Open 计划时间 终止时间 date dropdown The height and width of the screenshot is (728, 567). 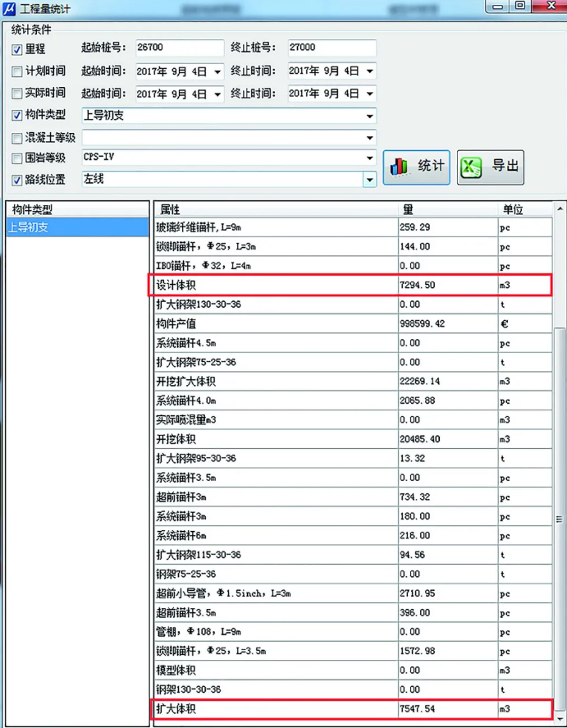tap(369, 71)
